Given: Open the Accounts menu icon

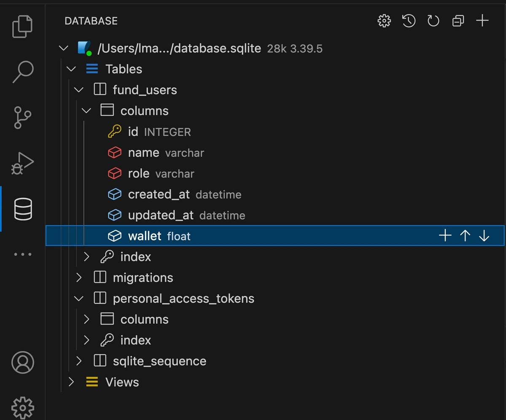Looking at the screenshot, I should tap(22, 362).
